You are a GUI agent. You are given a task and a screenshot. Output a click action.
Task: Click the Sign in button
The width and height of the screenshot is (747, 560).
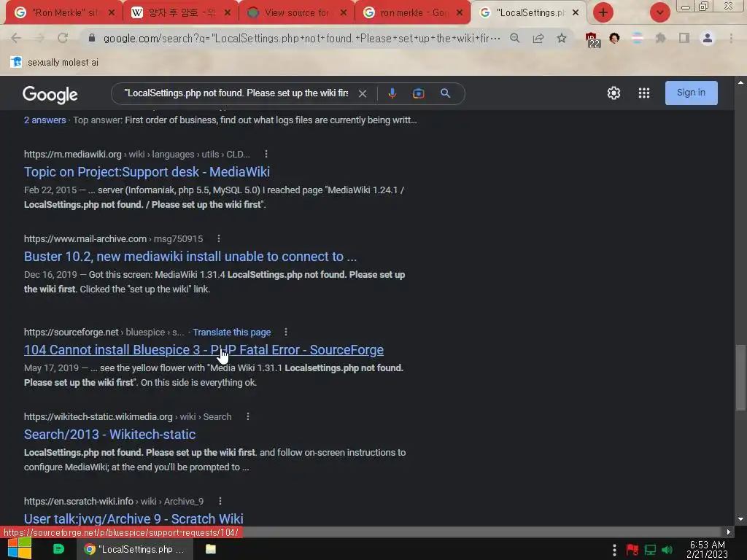(692, 93)
